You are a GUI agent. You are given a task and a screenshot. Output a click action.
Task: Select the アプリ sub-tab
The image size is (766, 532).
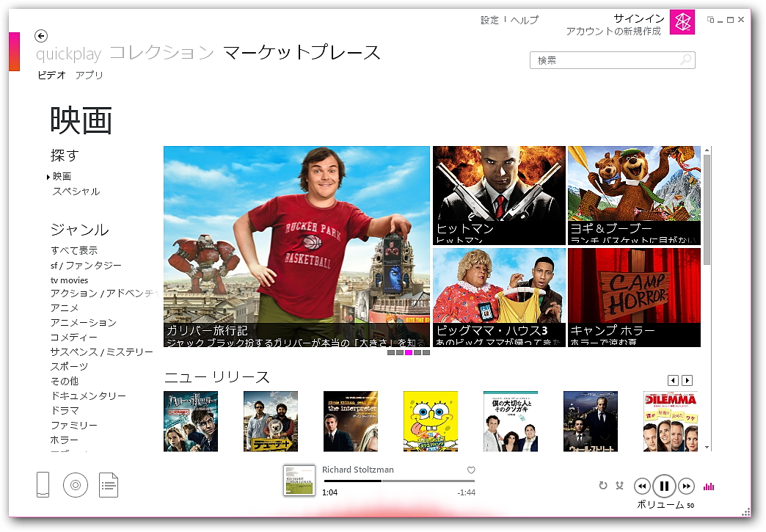click(89, 75)
